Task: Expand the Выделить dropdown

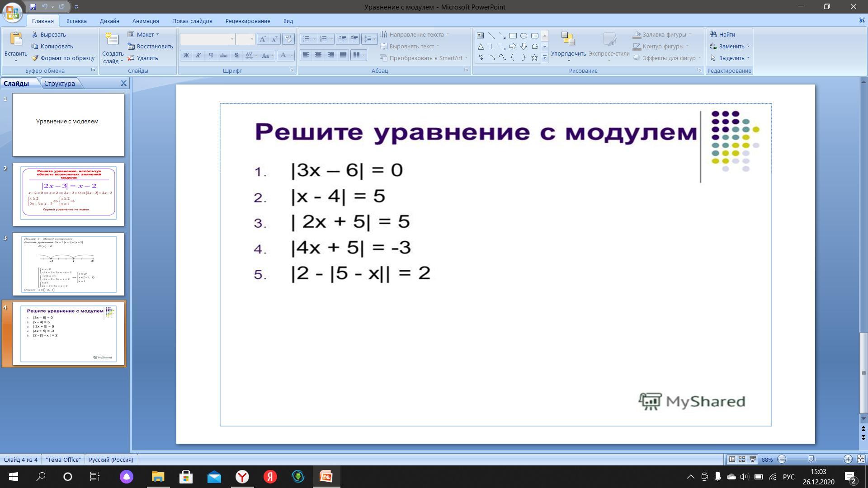Action: point(730,58)
